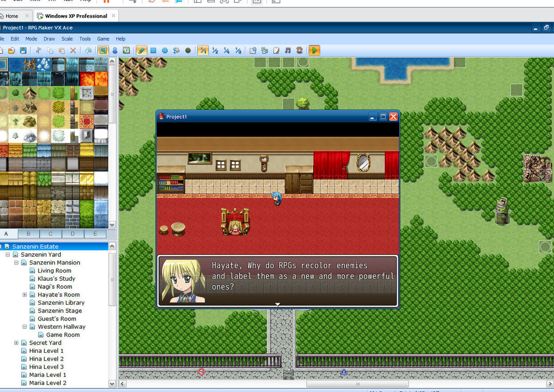Open the Character Generator icon
Viewport: 554px width, 392px height.
tap(299, 50)
